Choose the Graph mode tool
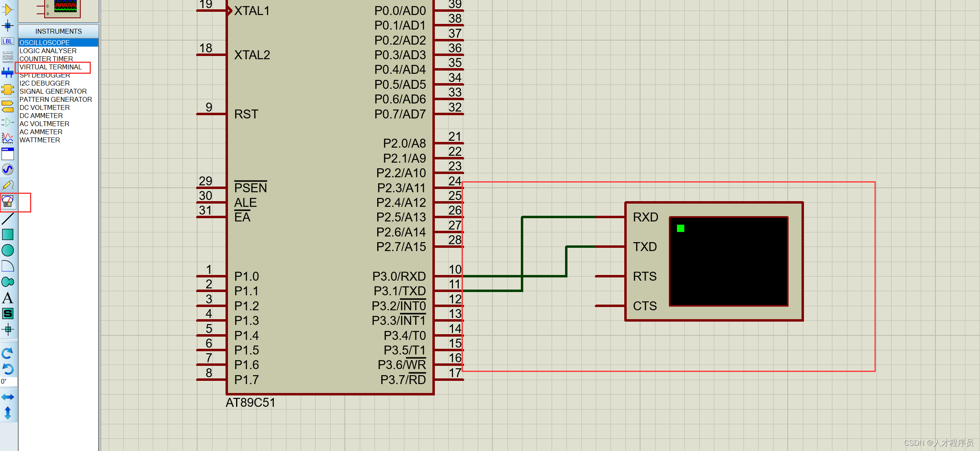The width and height of the screenshot is (980, 451). pos(8,138)
